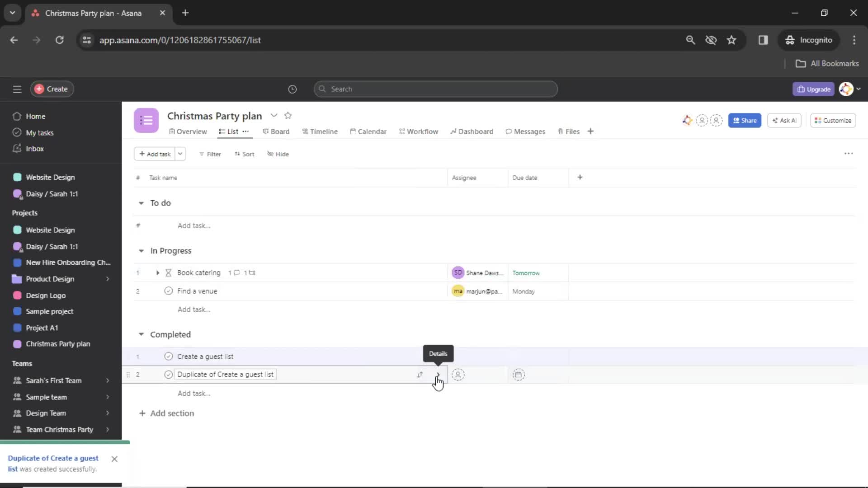Click the dependency/subtask icon on Book catering
Screen dimensions: 868x488
tap(251, 272)
